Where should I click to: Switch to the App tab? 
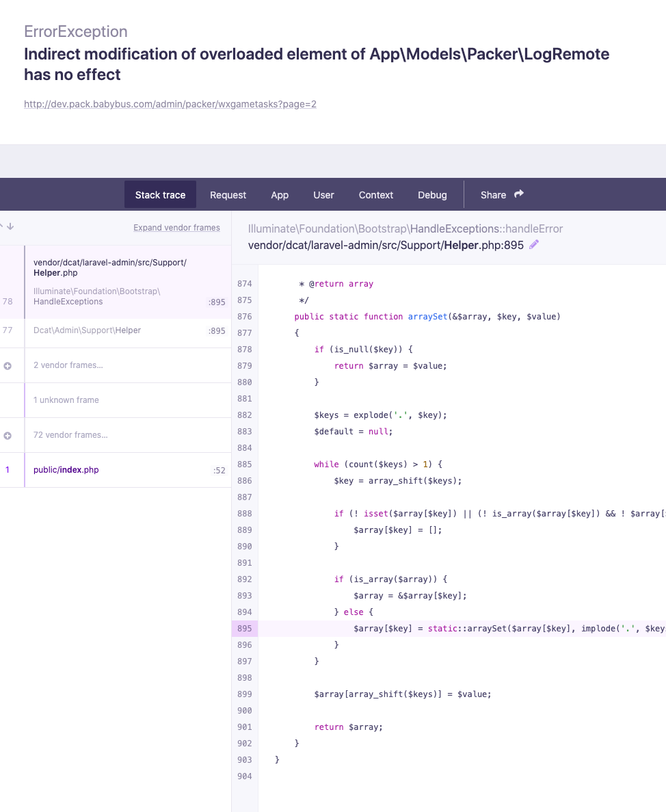click(280, 195)
